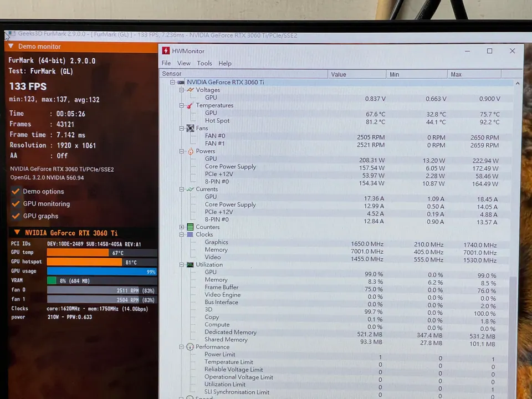Open the Help menu in HWMonitor
Viewport: 532px width, 399px height.
224,63
